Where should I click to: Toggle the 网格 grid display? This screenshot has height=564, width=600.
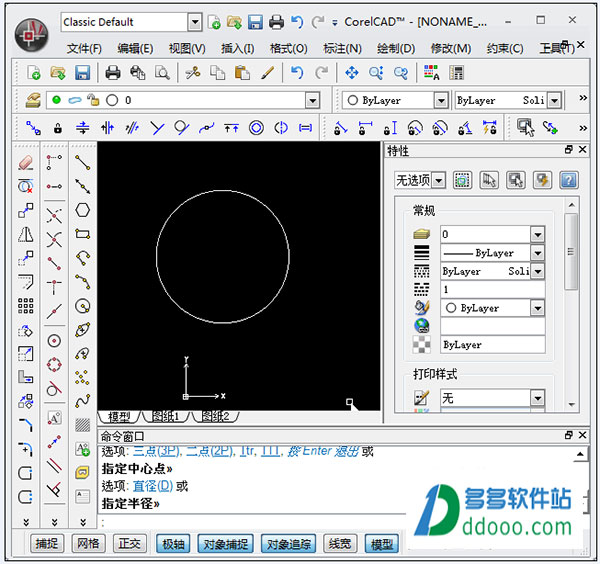coord(88,543)
